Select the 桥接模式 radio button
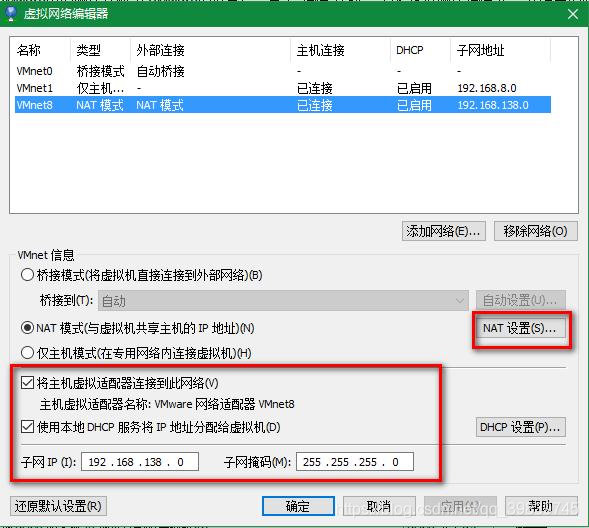 click(27, 275)
